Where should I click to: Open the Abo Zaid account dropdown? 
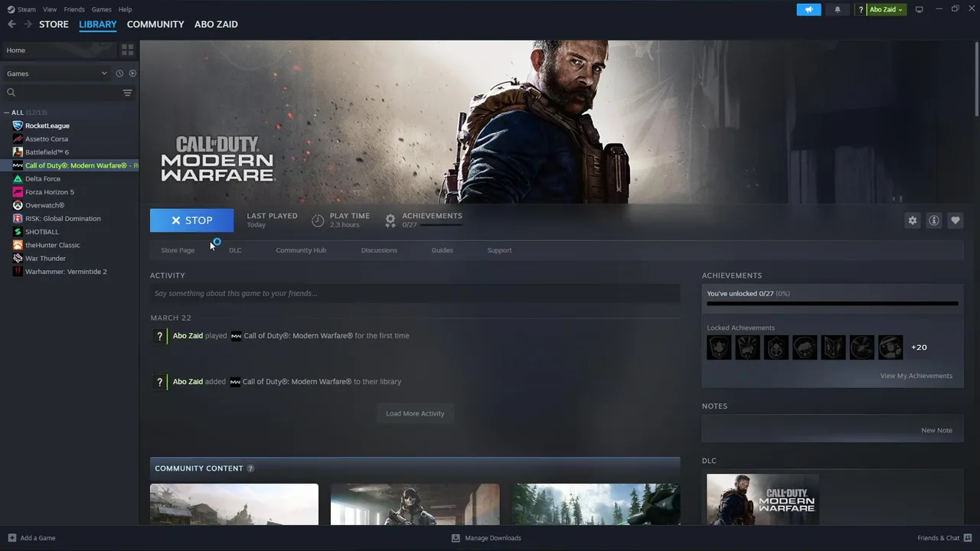pos(887,9)
